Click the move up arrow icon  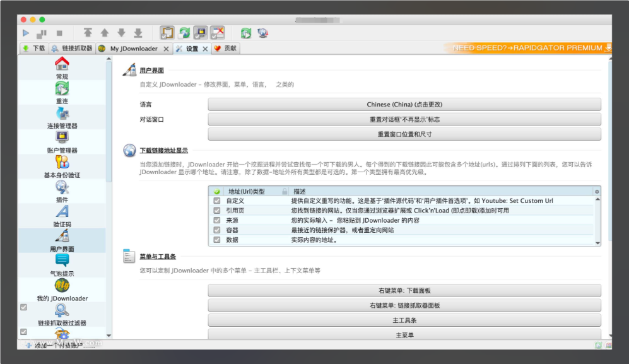[x=105, y=33]
